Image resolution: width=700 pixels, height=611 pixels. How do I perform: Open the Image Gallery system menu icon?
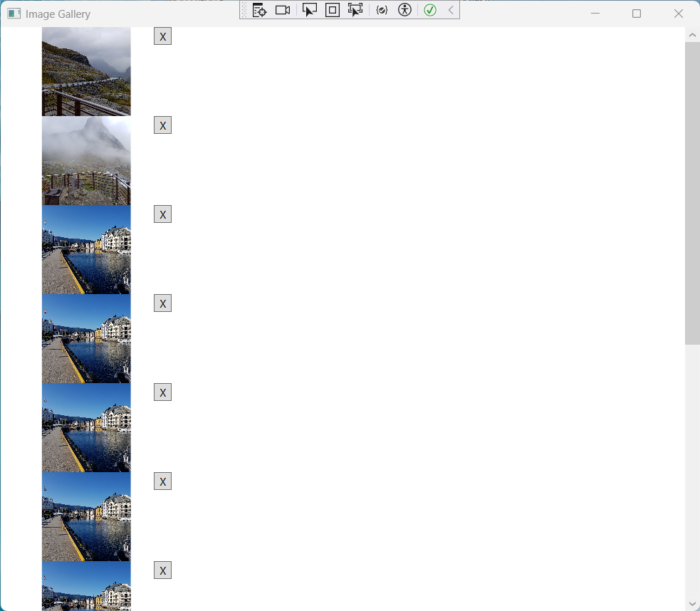point(14,14)
